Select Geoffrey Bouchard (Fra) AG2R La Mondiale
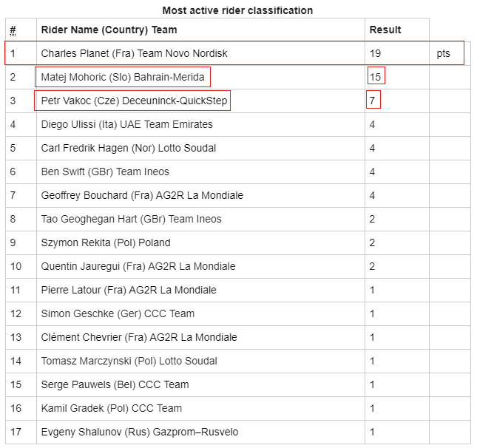The height and width of the screenshot is (448, 477). 142,195
